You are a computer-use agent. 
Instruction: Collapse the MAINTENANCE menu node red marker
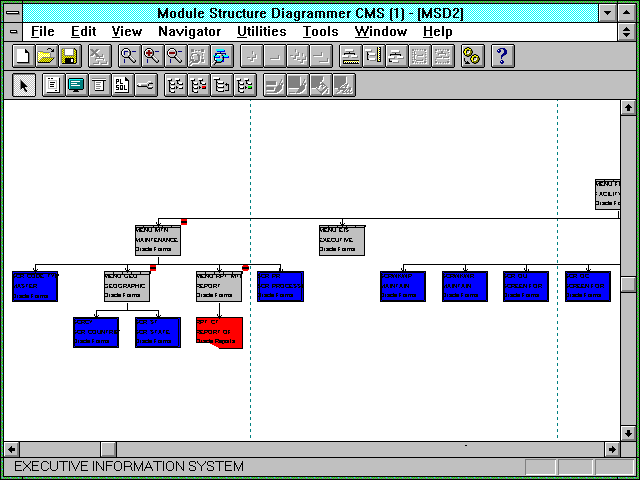(184, 222)
